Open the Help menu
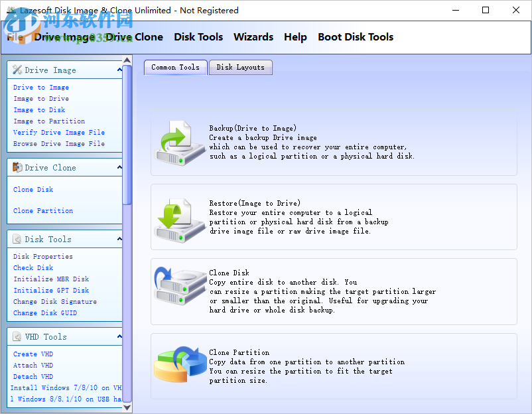The width and height of the screenshot is (532, 414). click(x=295, y=37)
